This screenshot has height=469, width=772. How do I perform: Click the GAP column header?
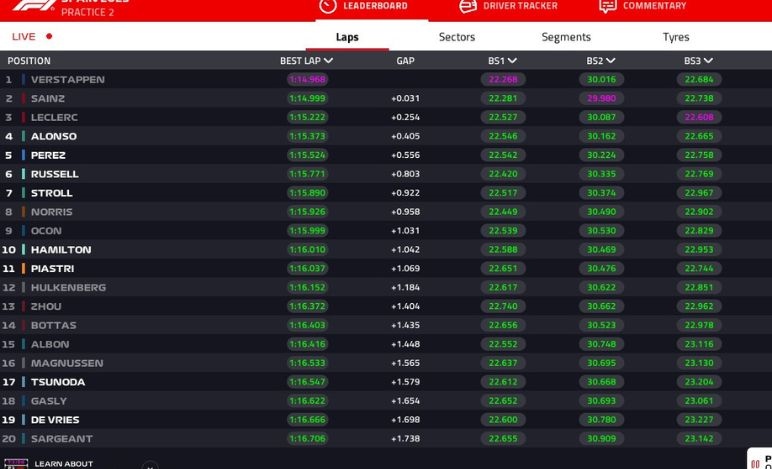405,61
